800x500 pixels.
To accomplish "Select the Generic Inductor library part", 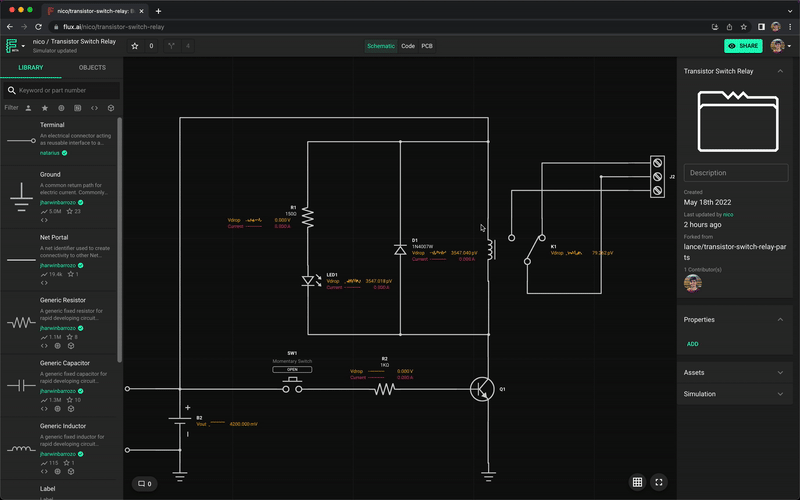I will tap(59, 448).
